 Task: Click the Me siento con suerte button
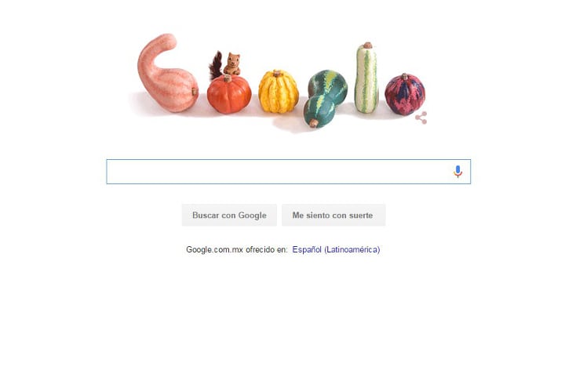click(x=334, y=216)
